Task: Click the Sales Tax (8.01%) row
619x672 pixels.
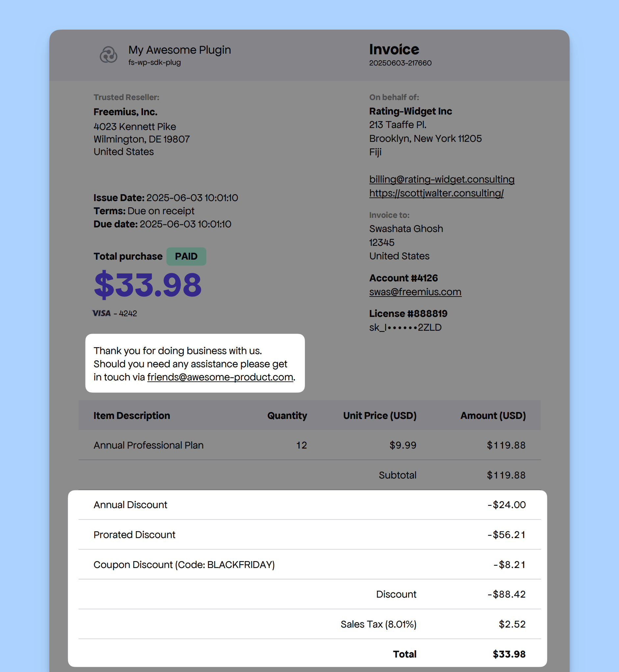Action: click(x=309, y=624)
